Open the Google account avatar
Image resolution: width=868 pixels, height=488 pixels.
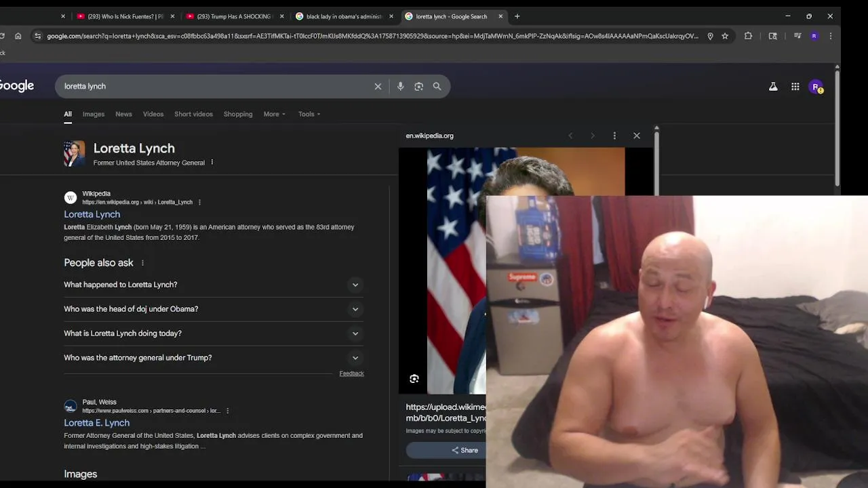[816, 87]
